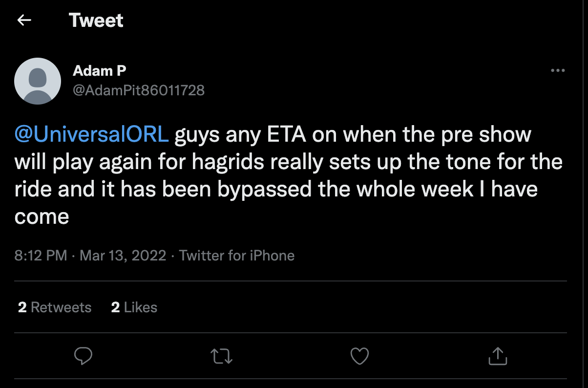The height and width of the screenshot is (388, 588).
Task: View the 2 Retweets list
Action: click(55, 307)
